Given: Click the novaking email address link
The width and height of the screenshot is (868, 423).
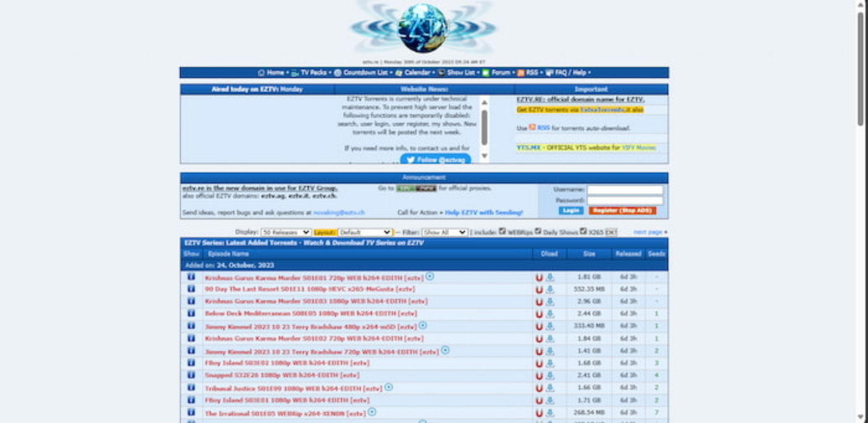Looking at the screenshot, I should pyautogui.click(x=339, y=212).
